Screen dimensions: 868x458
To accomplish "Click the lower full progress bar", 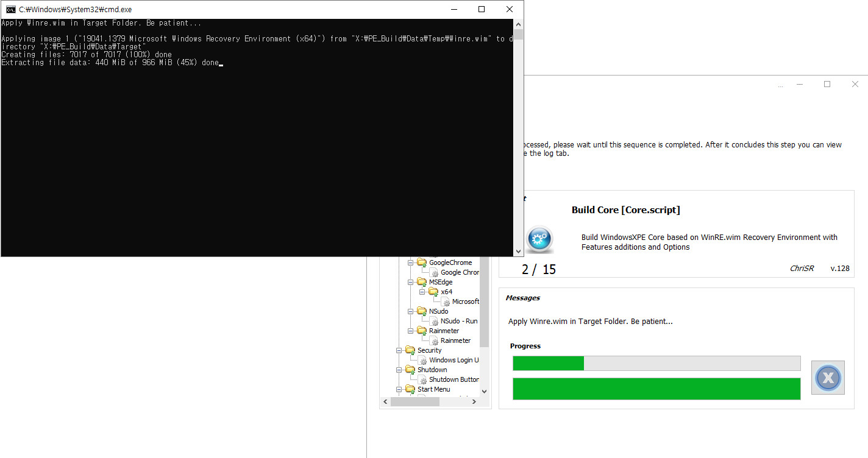I will [656, 389].
